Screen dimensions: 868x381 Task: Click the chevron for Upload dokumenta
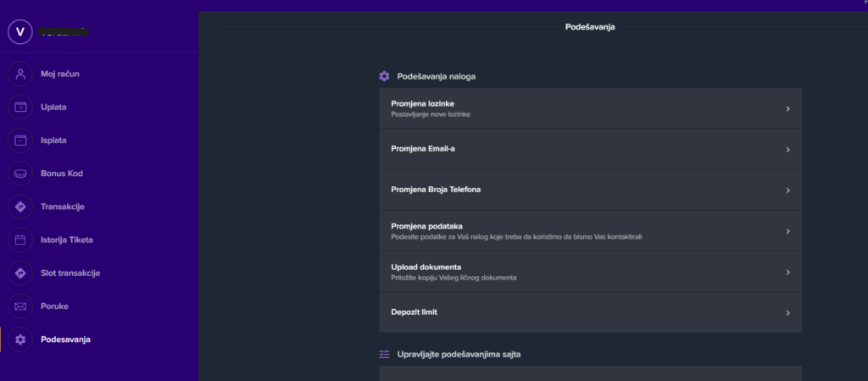[x=787, y=272]
